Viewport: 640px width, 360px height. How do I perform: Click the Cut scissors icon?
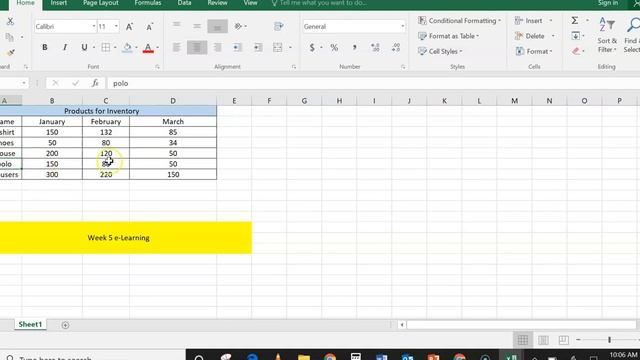(x=10, y=22)
